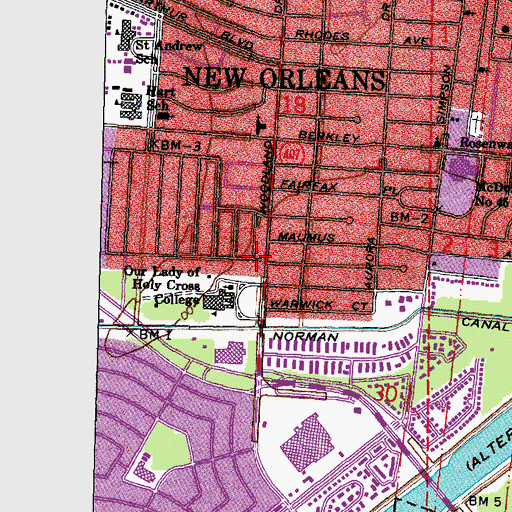Click the AVE label near Rhodes
Viewport: 512px width, 512px height.
[416, 41]
